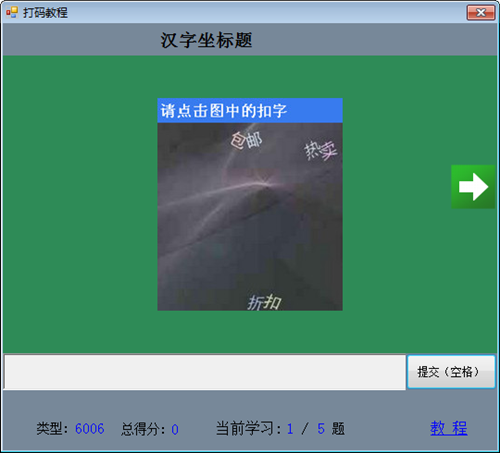
Task: Close the 打码教程 window
Action: tap(481, 13)
